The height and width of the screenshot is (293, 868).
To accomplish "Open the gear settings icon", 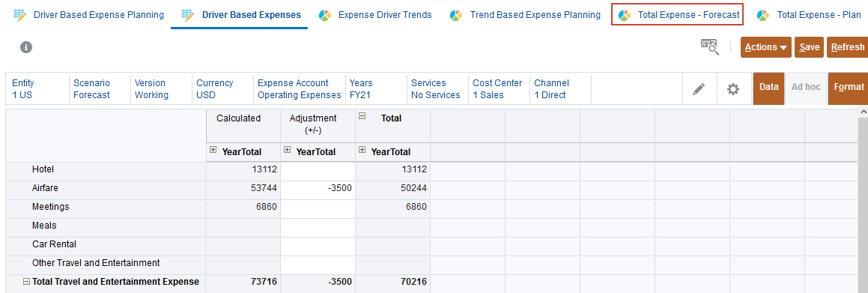I will pos(733,88).
